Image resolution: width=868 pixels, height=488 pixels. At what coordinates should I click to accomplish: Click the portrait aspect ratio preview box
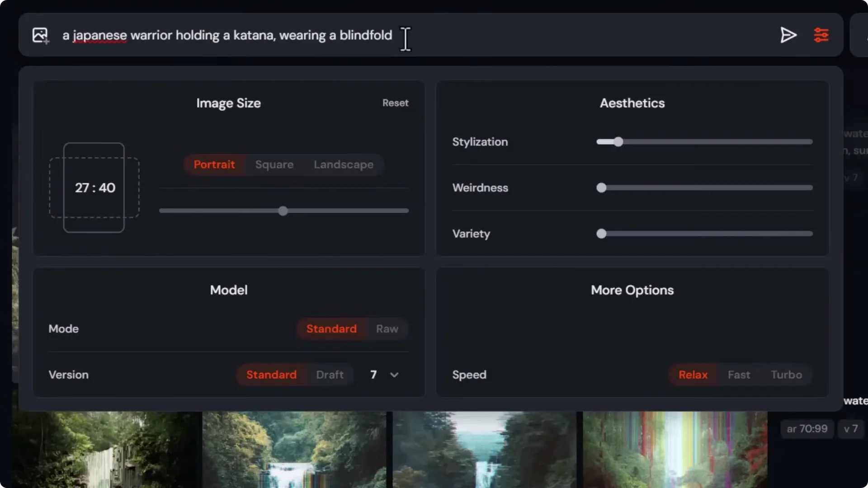(x=94, y=188)
